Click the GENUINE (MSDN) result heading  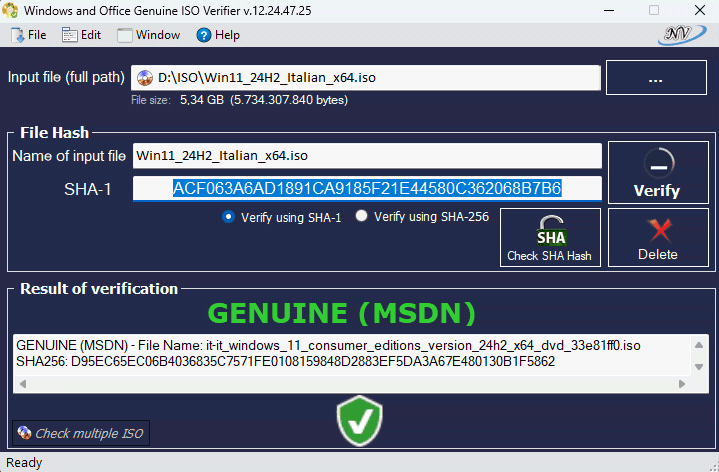click(x=342, y=313)
